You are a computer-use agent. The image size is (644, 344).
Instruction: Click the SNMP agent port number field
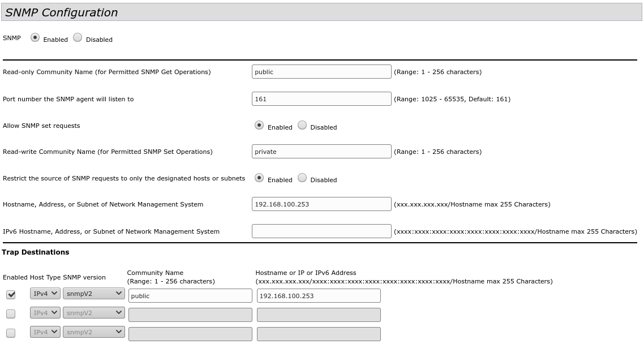[321, 99]
